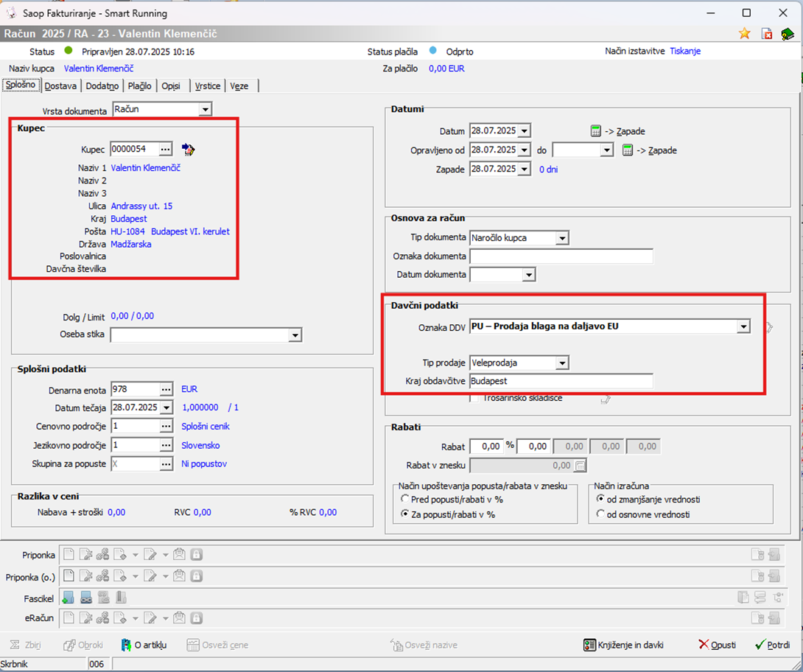Open the Veze tab
Viewport: 803px width, 672px height.
[239, 86]
